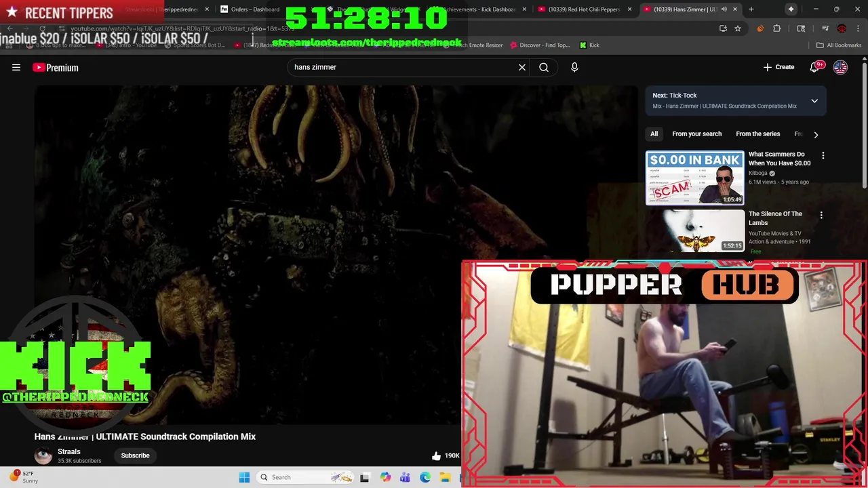Open the YouTube notifications bell
This screenshot has height=488, width=868.
(816, 67)
